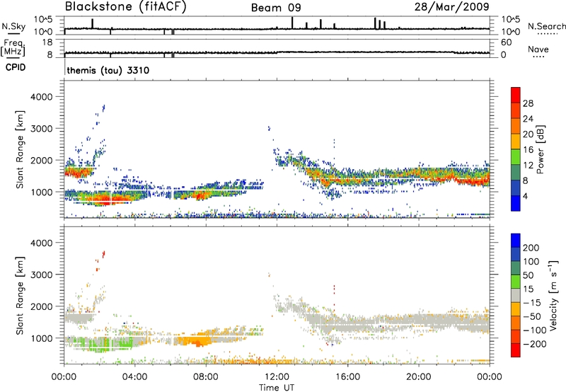Click the velocity panel 'Slant Range [km]' label
This screenshot has width=566, height=392.
tap(20, 296)
